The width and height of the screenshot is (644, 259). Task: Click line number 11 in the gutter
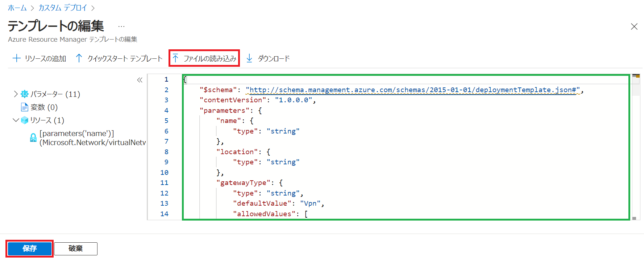pos(165,182)
